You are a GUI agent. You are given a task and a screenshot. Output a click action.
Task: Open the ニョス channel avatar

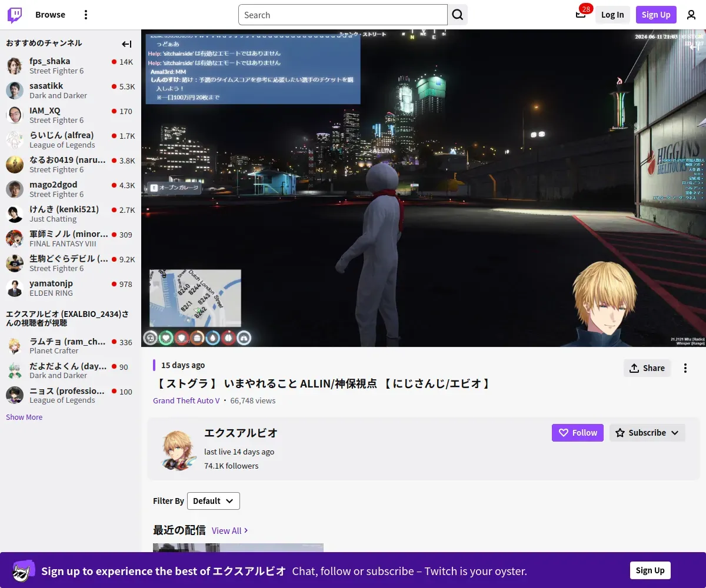(x=15, y=396)
